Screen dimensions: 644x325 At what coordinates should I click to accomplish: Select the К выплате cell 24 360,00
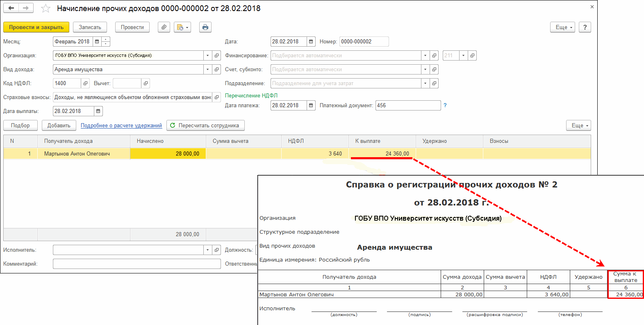(382, 153)
